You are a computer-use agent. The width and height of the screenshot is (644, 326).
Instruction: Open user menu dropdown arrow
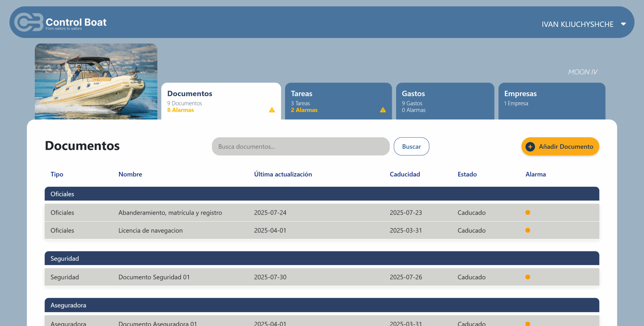(623, 24)
